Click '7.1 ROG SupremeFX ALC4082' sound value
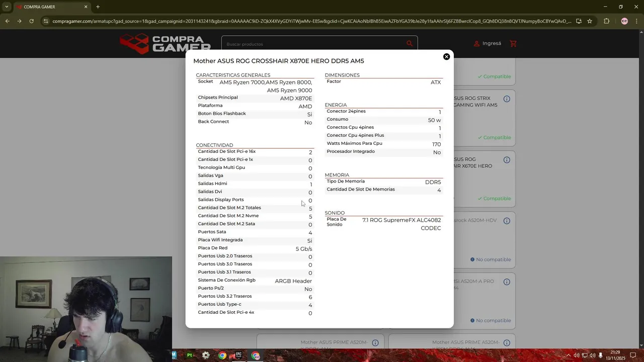 coord(401,220)
